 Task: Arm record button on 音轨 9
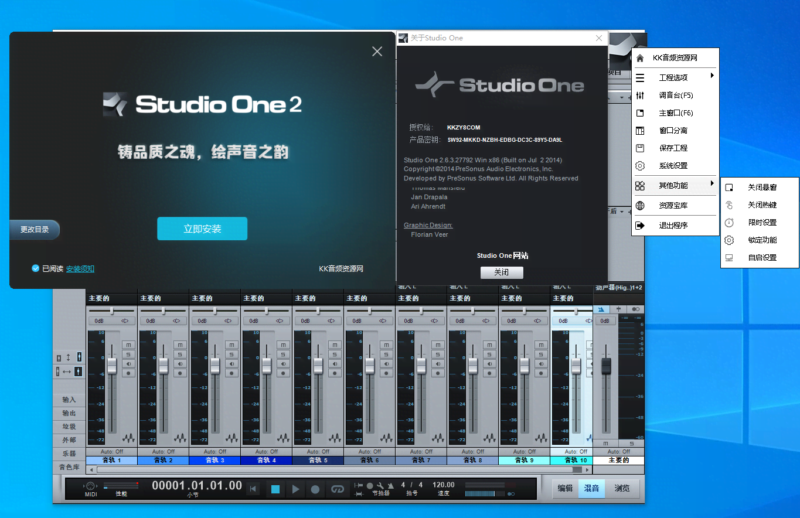[540, 373]
